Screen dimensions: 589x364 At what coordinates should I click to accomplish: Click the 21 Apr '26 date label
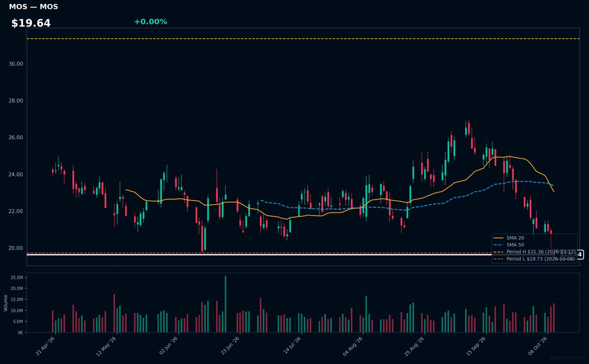45,346
